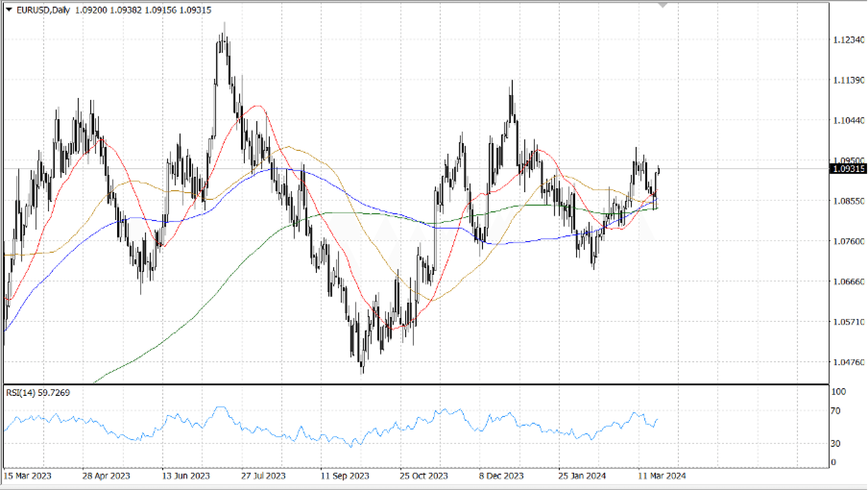This screenshot has height=490, width=868.
Task: Click the 25 Oct 2023 date label
Action: pyautogui.click(x=424, y=476)
